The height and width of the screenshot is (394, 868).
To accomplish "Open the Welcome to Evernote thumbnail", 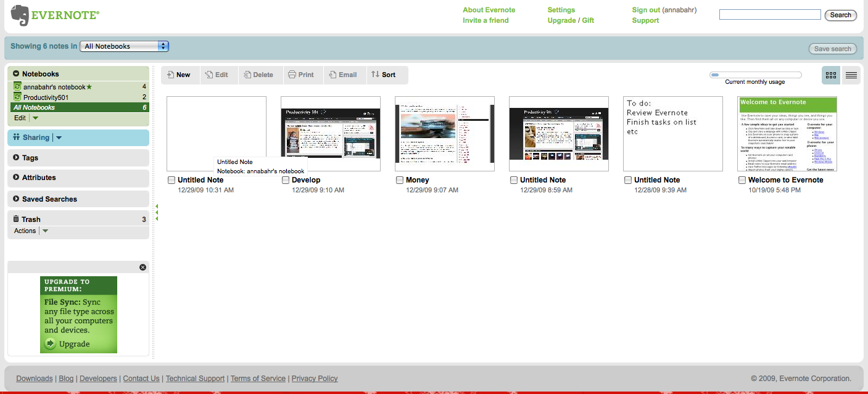I will (787, 133).
